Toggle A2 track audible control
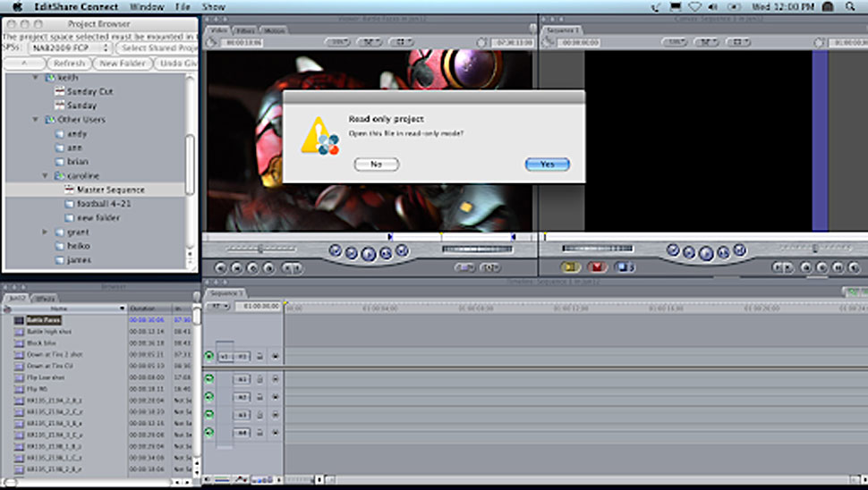 pyautogui.click(x=209, y=396)
